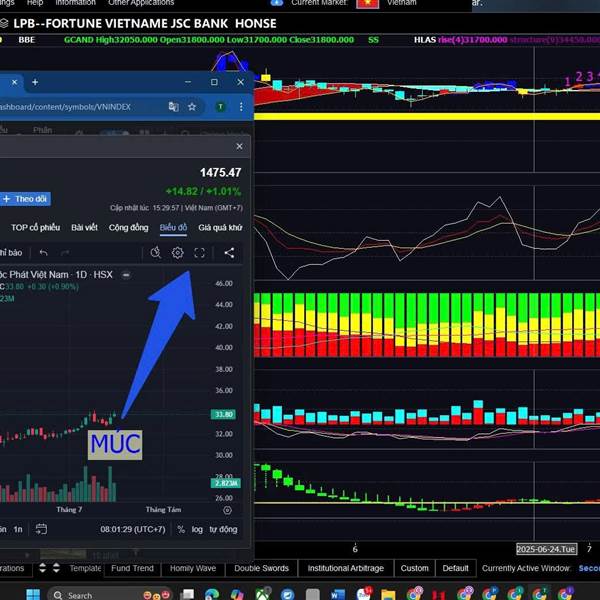Open Other Applications menu

[x=141, y=3]
